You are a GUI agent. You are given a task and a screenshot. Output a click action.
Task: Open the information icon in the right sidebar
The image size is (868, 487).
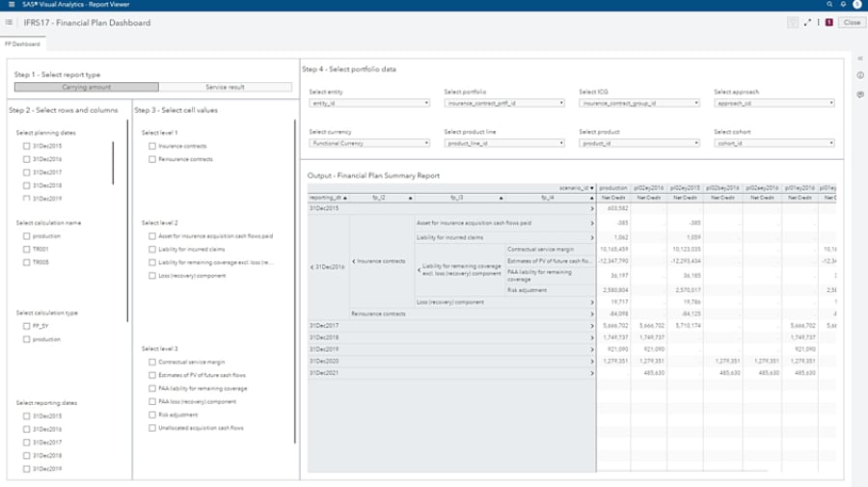coord(860,75)
